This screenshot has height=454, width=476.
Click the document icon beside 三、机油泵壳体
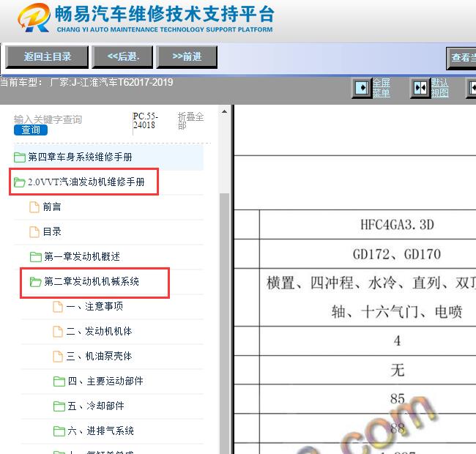58,357
